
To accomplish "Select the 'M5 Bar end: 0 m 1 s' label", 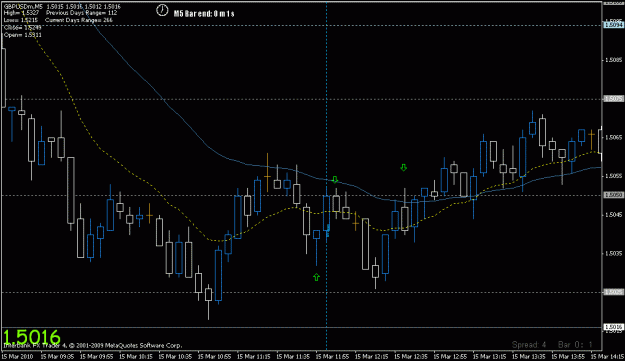I will pyautogui.click(x=204, y=14).
